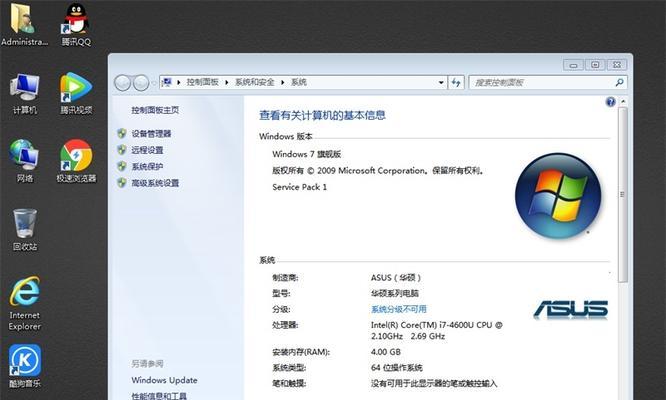Click the search magnifier icon
666x400 pixels.
[x=619, y=82]
